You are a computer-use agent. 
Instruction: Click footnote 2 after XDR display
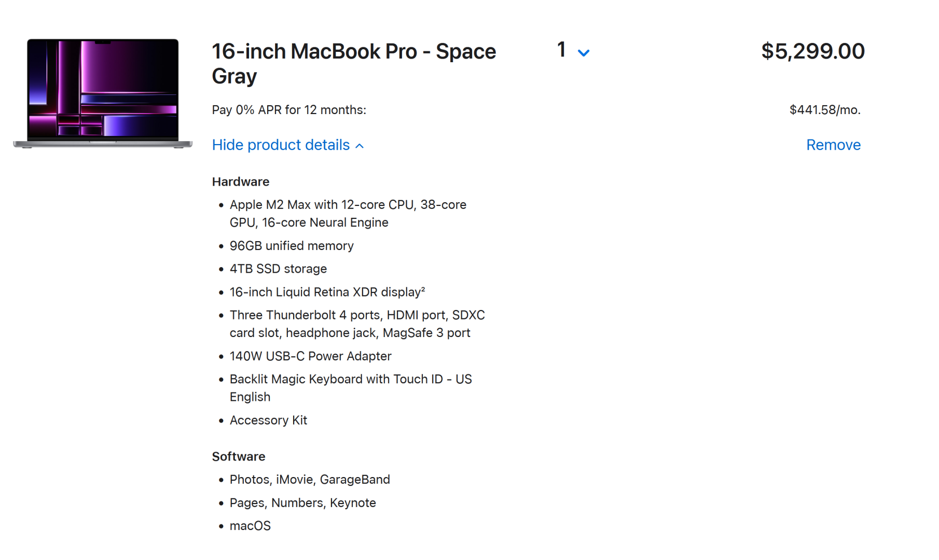[x=423, y=289]
